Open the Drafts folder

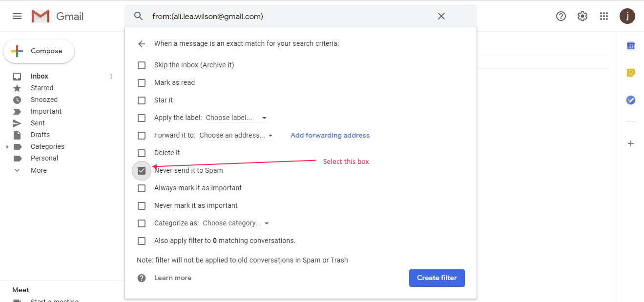click(x=40, y=135)
